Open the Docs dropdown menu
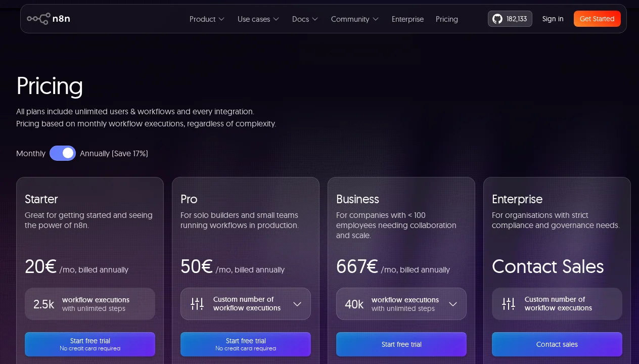Image resolution: width=639 pixels, height=364 pixels. (x=304, y=19)
